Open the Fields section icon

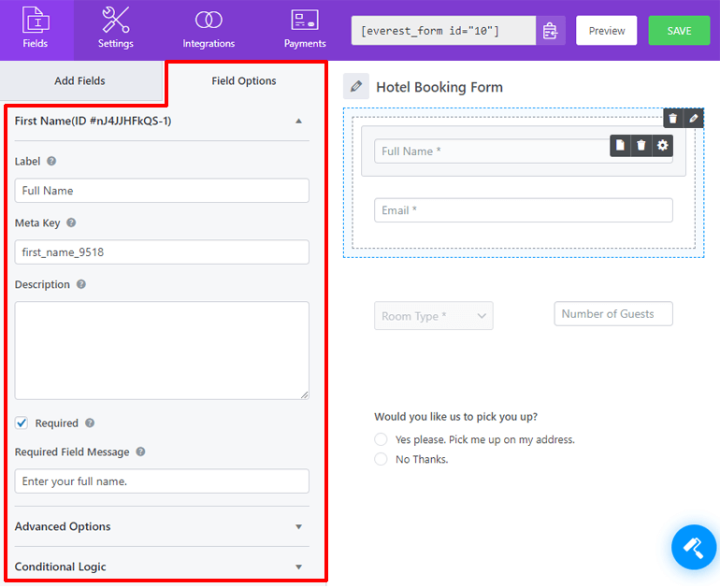[x=36, y=20]
